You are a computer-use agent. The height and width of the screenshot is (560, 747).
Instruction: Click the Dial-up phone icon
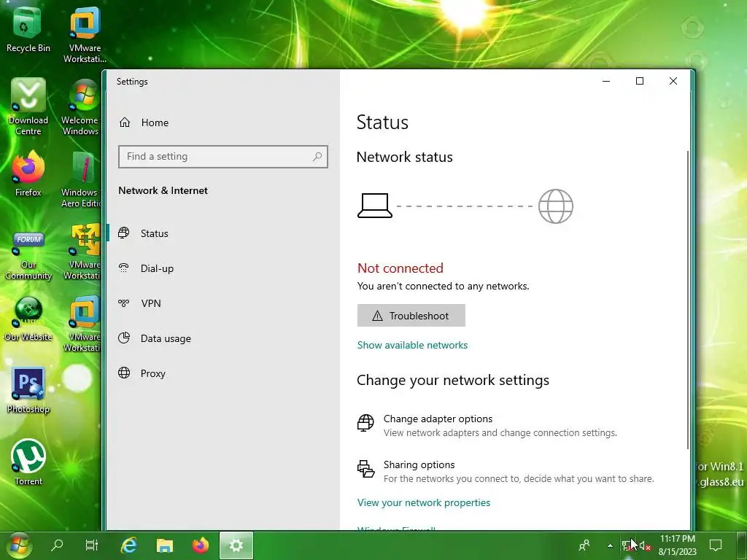(124, 268)
